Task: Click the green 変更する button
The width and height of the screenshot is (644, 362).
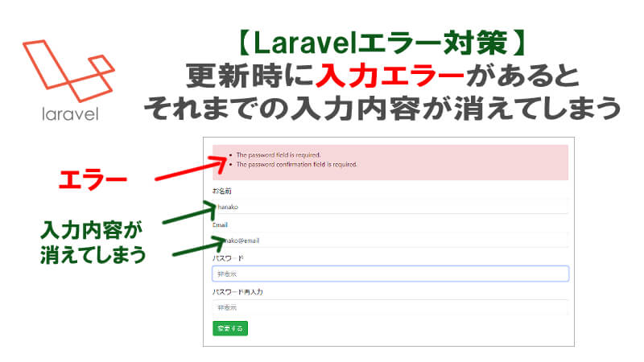Action: [230, 328]
